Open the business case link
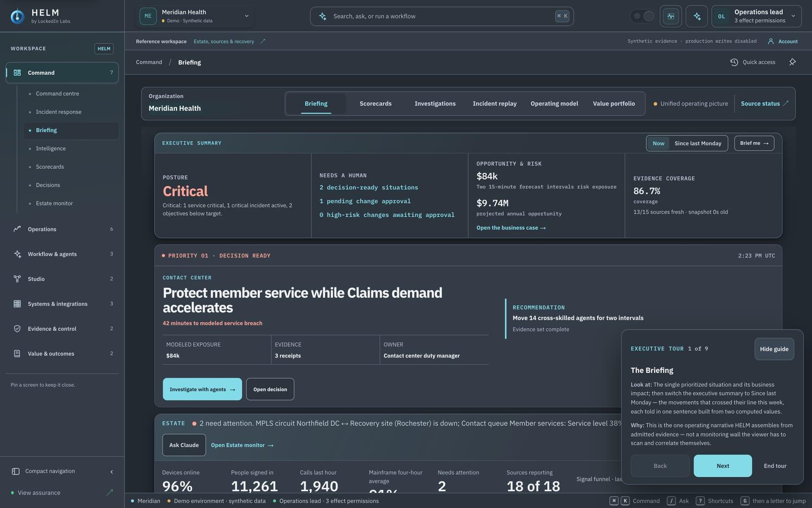Viewport: 812px width, 508px height. [511, 228]
